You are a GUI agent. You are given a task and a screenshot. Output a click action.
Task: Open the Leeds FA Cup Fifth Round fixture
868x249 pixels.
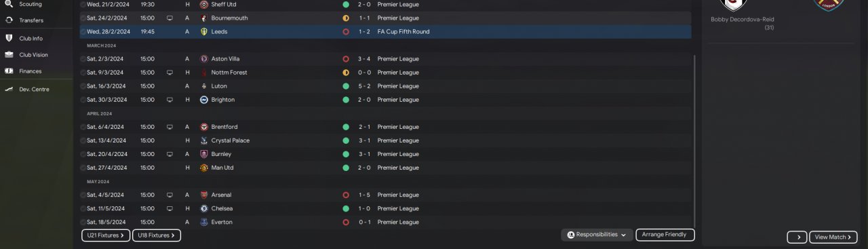pyautogui.click(x=385, y=32)
